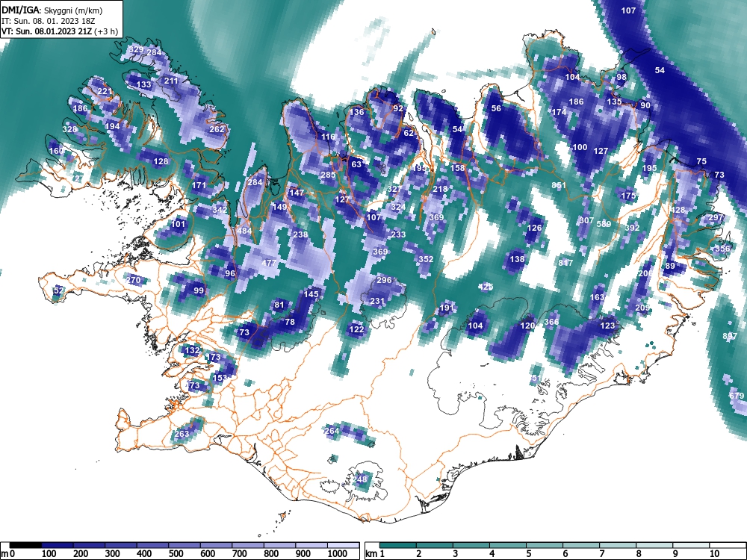Click the visibility value 248

point(360,479)
